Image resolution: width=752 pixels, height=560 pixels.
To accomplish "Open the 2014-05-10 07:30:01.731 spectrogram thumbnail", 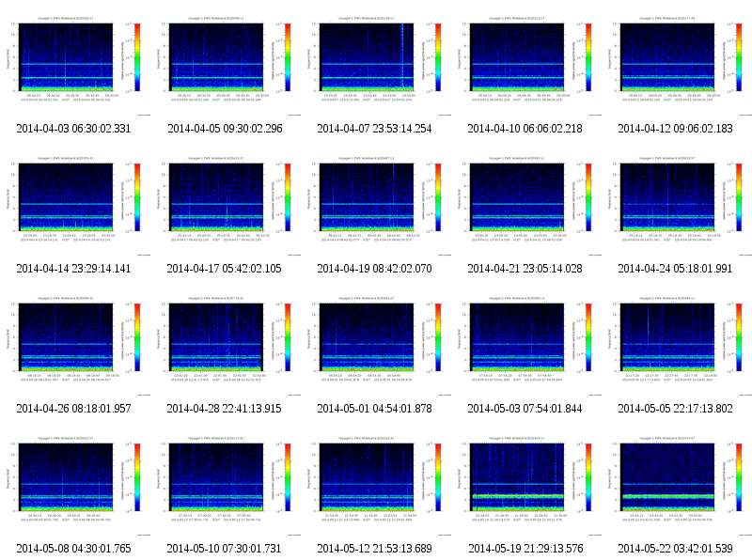I will tap(226, 482).
